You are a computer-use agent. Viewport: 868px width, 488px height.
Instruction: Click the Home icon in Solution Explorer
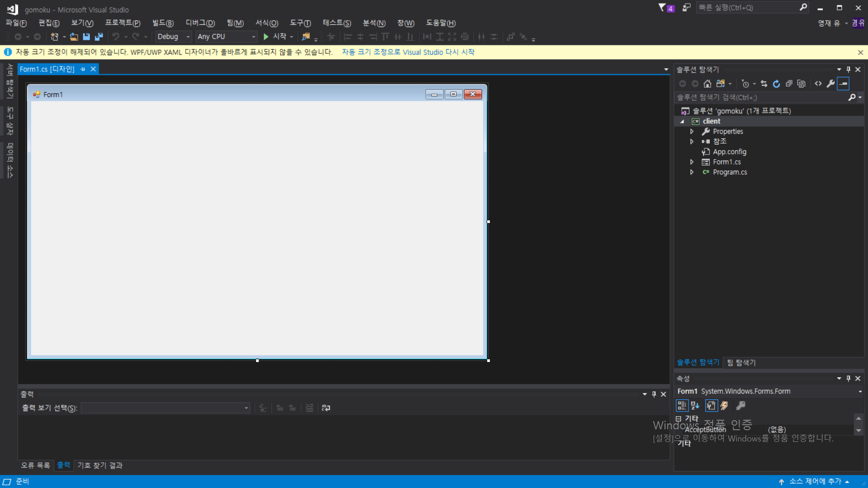pos(708,84)
